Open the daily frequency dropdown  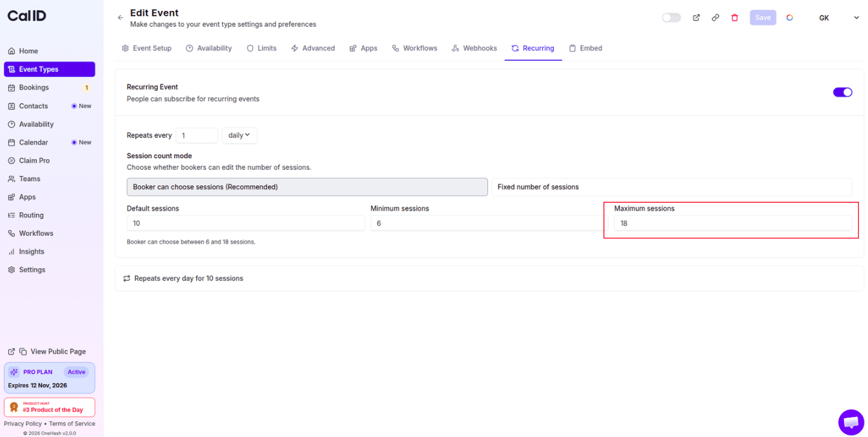pos(239,136)
